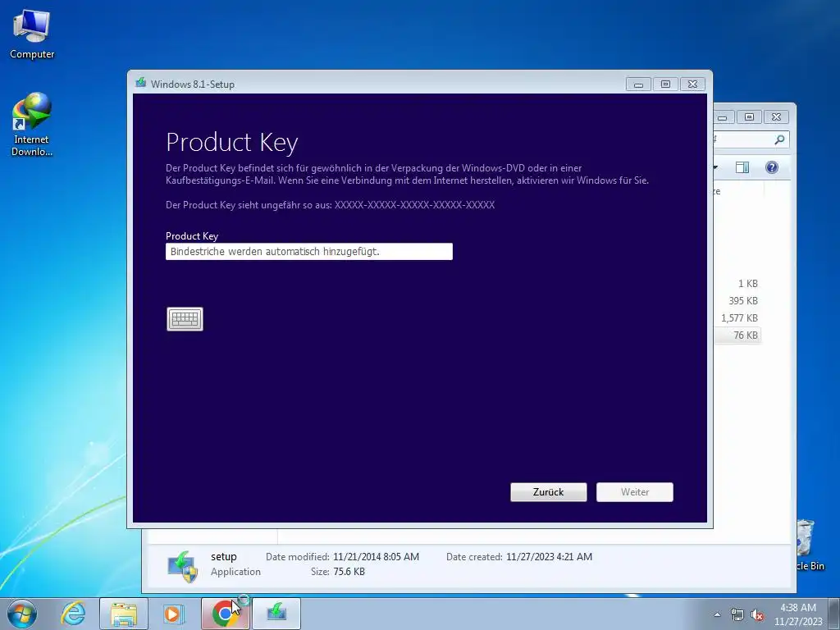Image resolution: width=840 pixels, height=630 pixels.
Task: Open Internet Download Manager desktop shortcut
Action: tap(32, 125)
